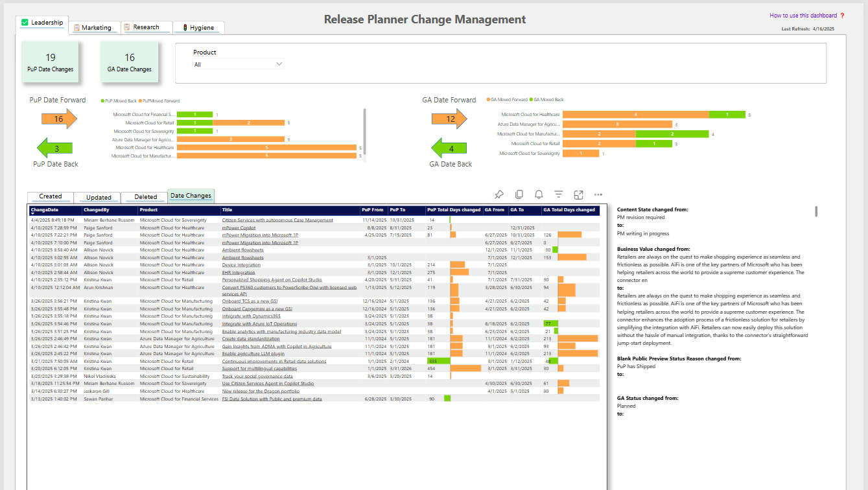Click the Microsoft Cloud for Sustainability cell
This screenshot has width=868, height=490.
click(174, 376)
